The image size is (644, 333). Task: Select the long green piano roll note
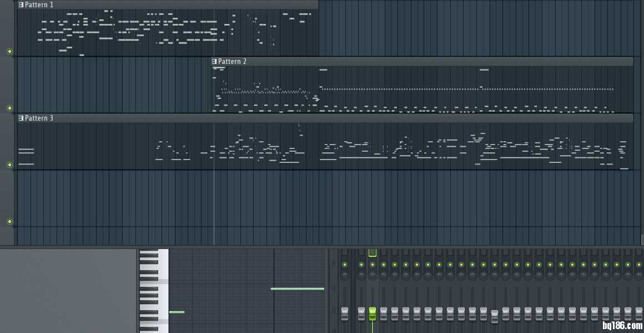(297, 289)
